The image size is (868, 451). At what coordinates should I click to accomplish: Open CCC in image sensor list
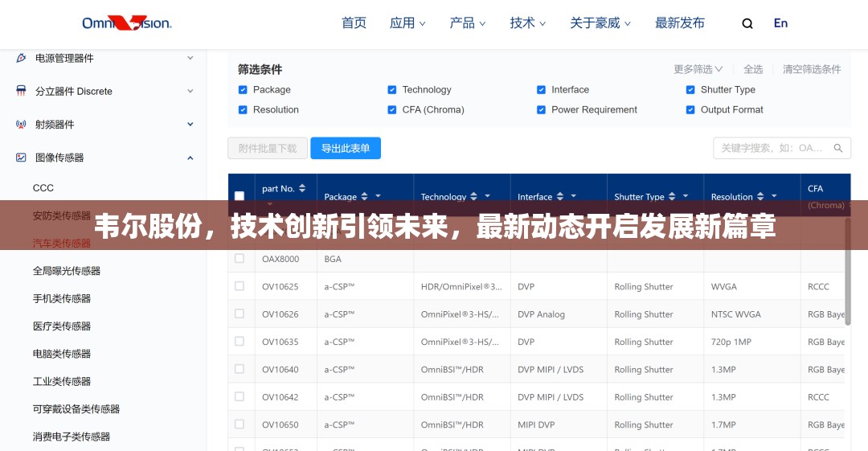tap(43, 188)
